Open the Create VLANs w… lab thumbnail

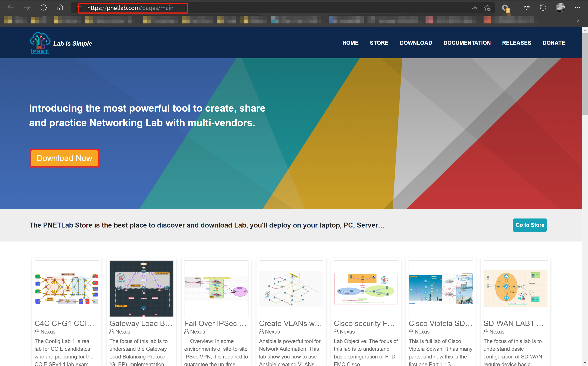pyautogui.click(x=291, y=289)
